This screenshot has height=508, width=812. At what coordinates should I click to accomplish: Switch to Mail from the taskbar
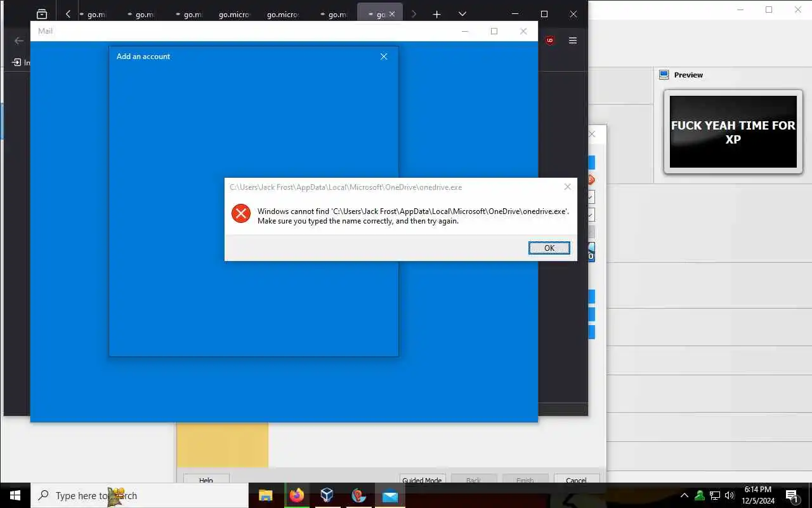click(x=390, y=495)
